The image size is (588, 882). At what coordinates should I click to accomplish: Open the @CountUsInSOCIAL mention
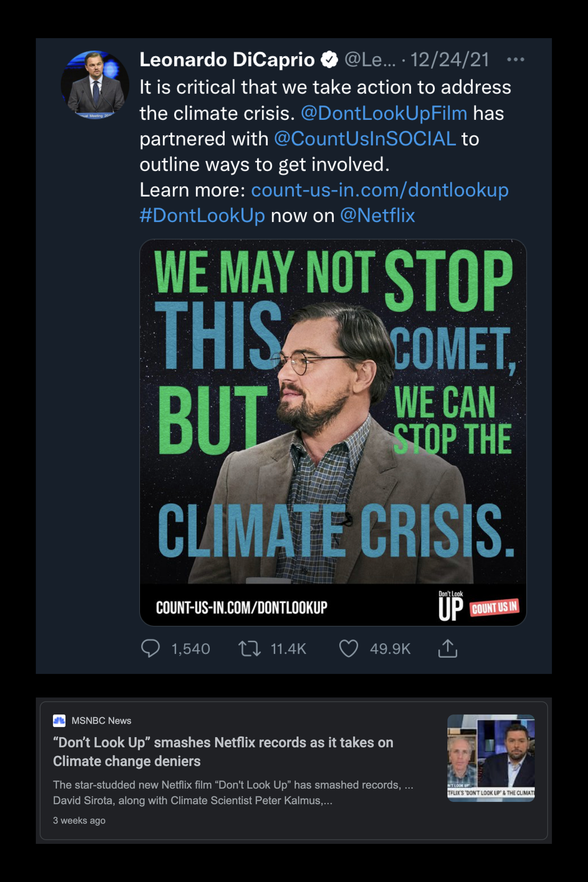coord(365,139)
